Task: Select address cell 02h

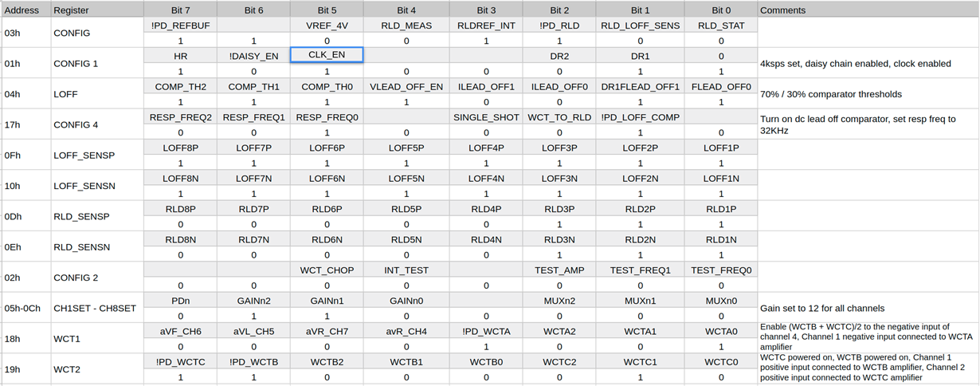Action: 25,278
